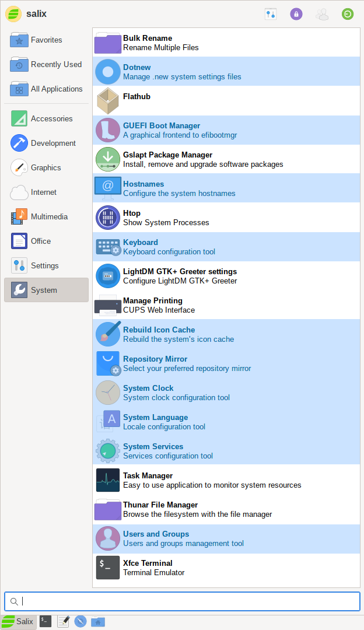This screenshot has width=364, height=630.
Task: Click the Salix menu button in taskbar
Action: pos(19,622)
